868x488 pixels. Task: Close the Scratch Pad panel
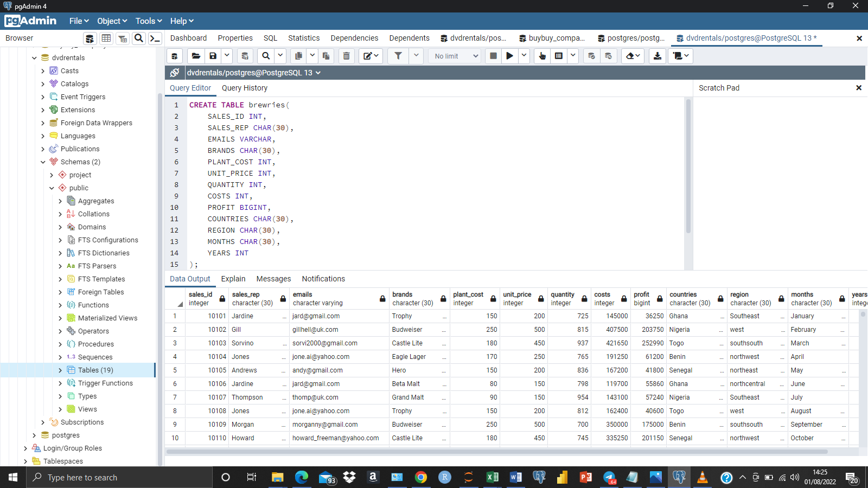click(x=859, y=87)
